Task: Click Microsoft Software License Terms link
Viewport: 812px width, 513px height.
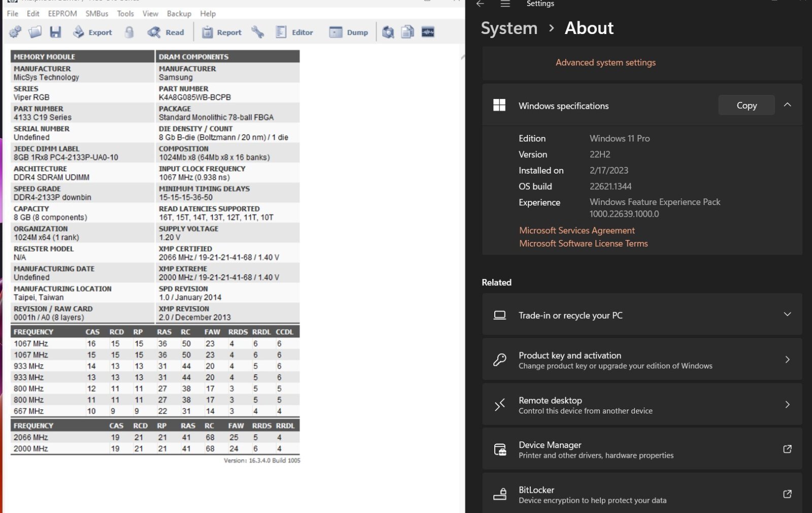Action: [583, 244]
